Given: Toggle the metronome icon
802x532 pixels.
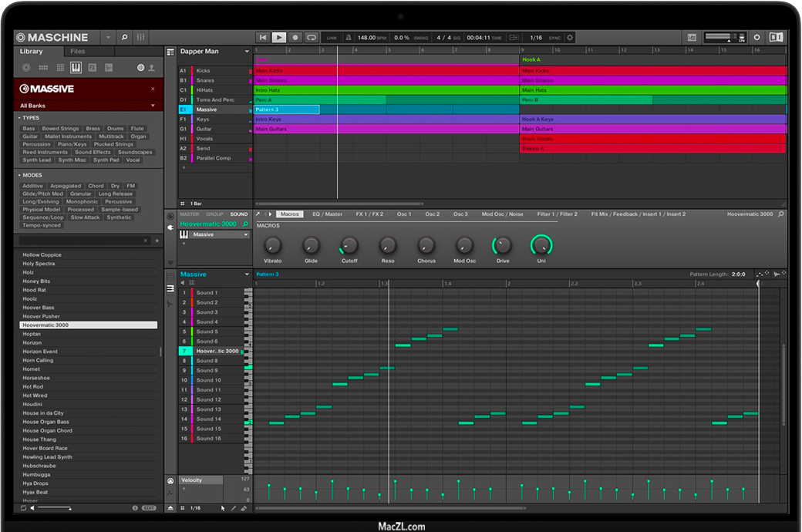Looking at the screenshot, I should pos(349,37).
